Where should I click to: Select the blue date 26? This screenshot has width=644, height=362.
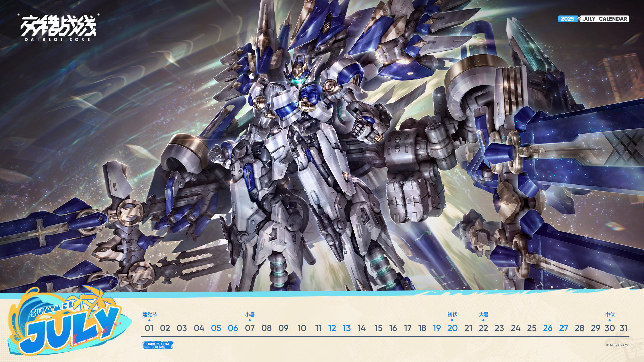[548, 328]
